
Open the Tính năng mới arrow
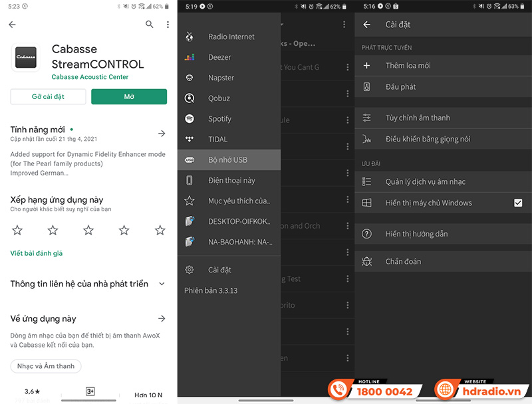point(162,133)
